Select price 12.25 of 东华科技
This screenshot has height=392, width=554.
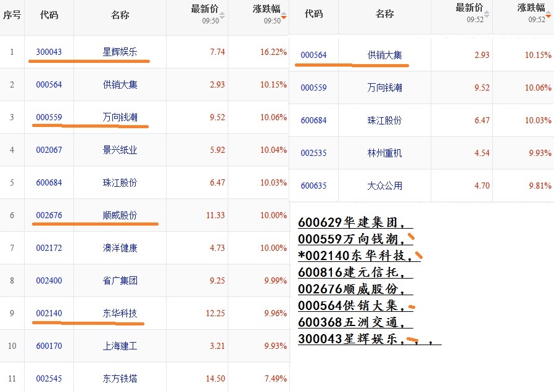coord(215,313)
